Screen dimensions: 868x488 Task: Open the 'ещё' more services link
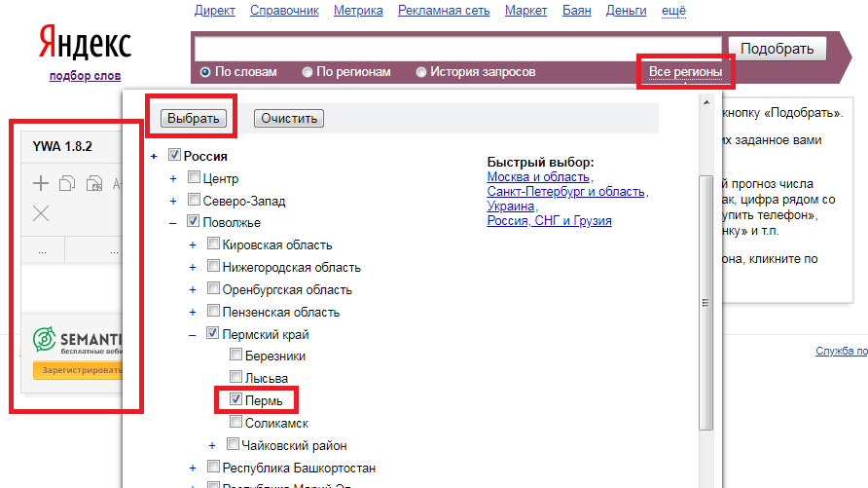tap(673, 11)
